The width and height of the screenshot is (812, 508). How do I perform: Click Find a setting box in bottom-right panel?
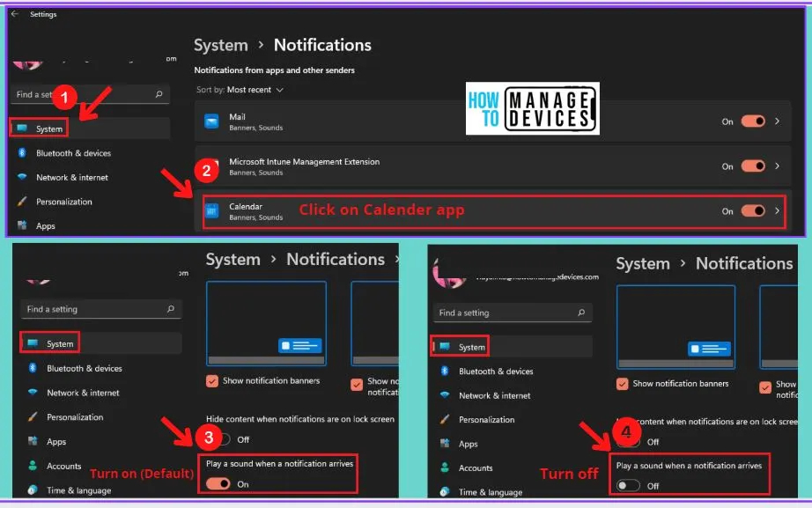[513, 313]
